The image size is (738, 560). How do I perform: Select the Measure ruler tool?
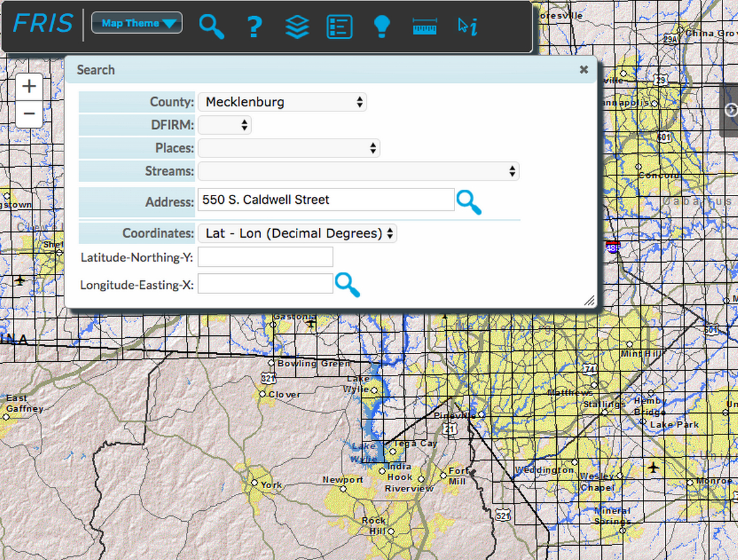(425, 27)
